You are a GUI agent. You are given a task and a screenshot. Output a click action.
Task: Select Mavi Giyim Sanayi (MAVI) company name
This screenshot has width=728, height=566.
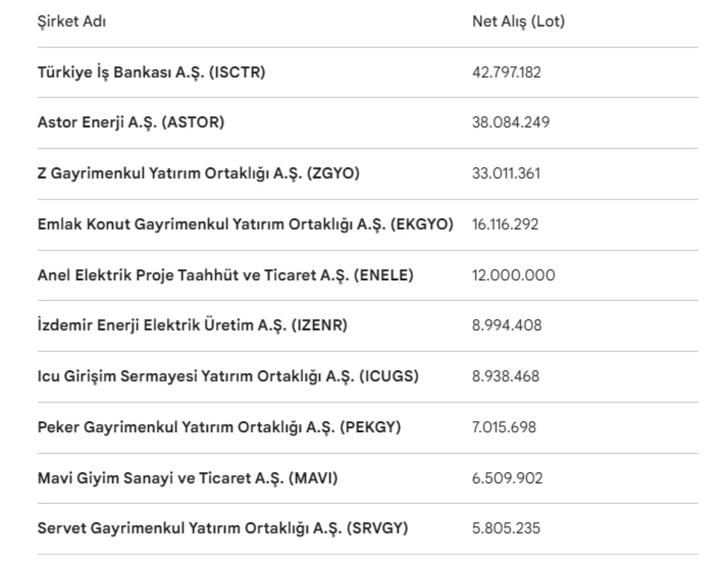point(188,478)
